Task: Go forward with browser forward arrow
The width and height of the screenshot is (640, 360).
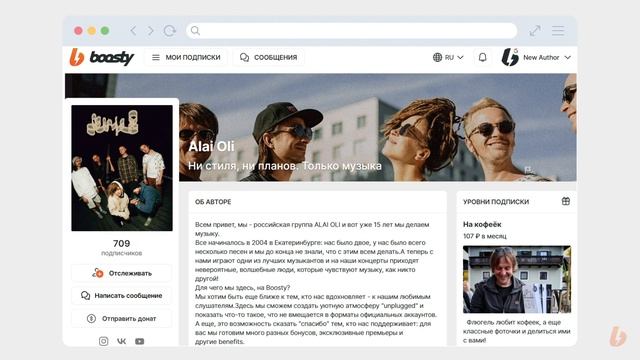Action: tap(151, 31)
